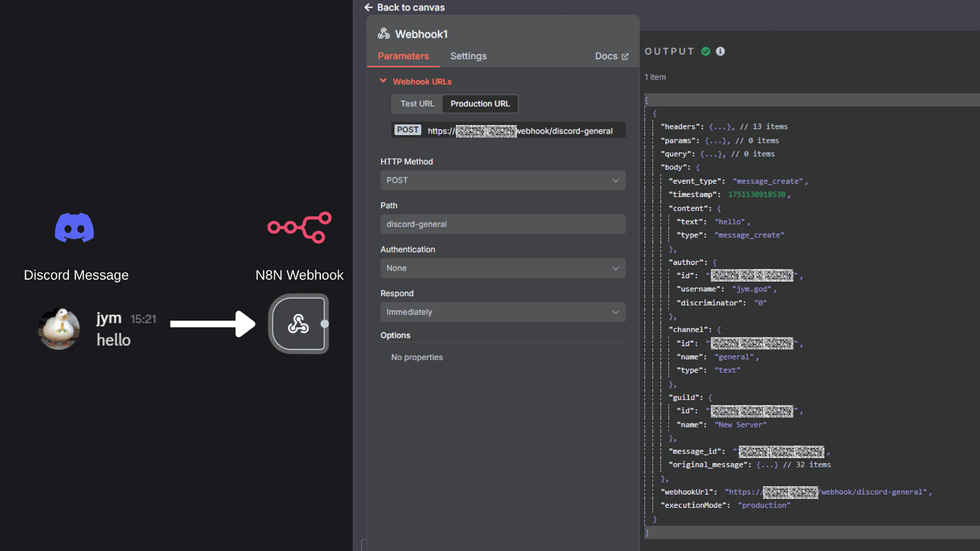Click the info icon next to OUTPUT

pyautogui.click(x=720, y=50)
